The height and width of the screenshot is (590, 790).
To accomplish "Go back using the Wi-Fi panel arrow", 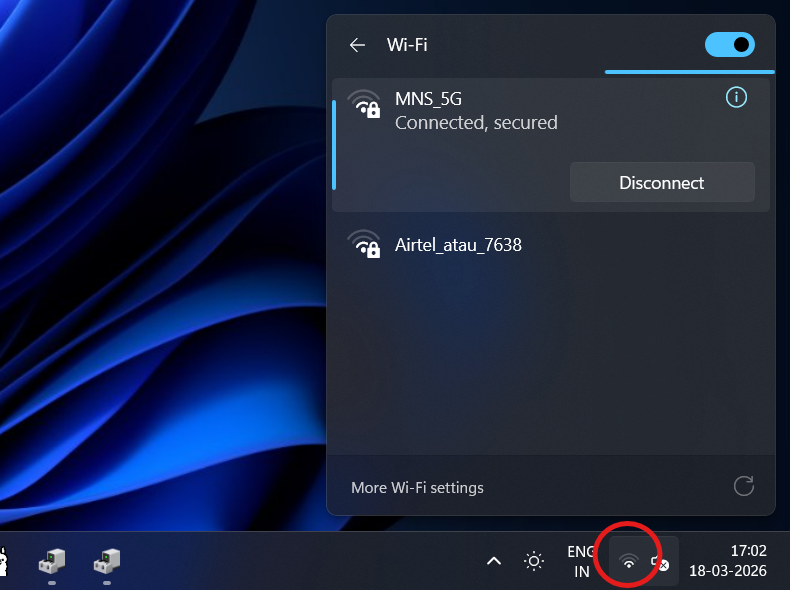I will coord(357,45).
